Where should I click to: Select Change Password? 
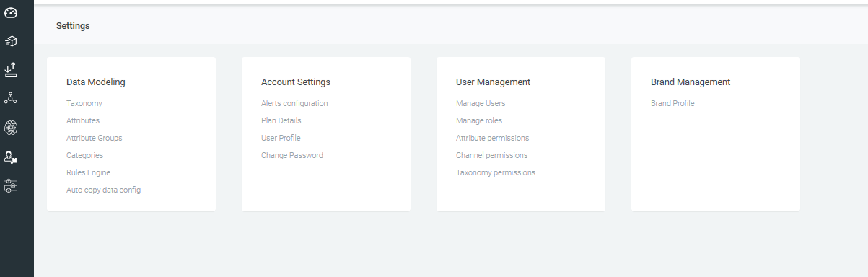(x=292, y=155)
